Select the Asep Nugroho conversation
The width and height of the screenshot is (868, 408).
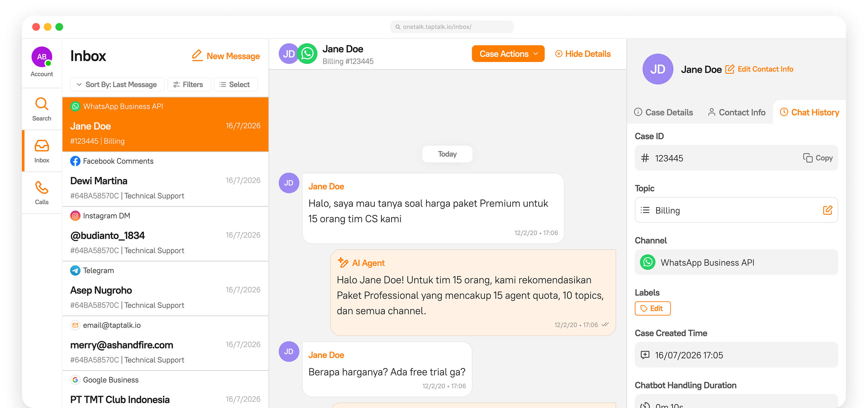166,289
